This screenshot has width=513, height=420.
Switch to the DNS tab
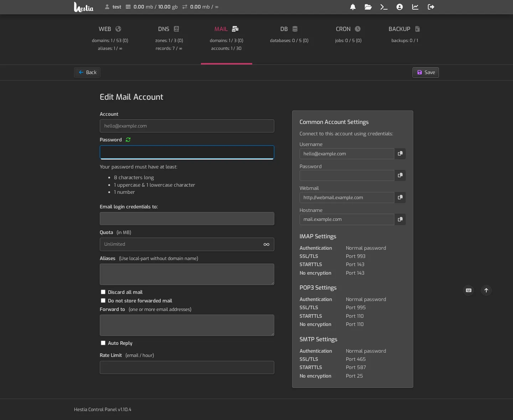169,38
